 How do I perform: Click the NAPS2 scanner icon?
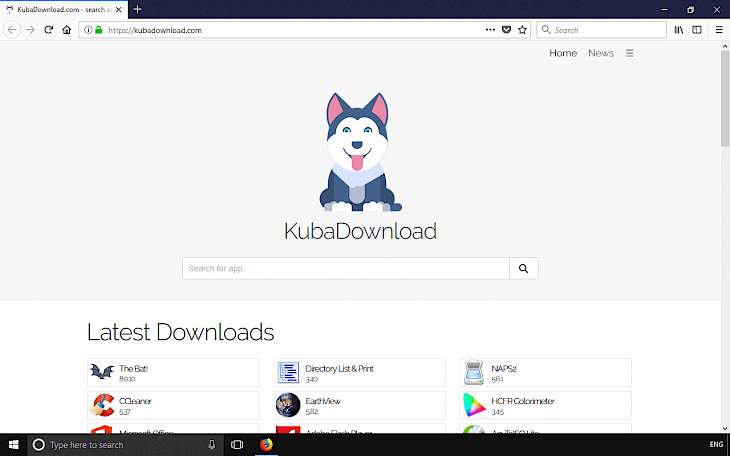(x=474, y=373)
